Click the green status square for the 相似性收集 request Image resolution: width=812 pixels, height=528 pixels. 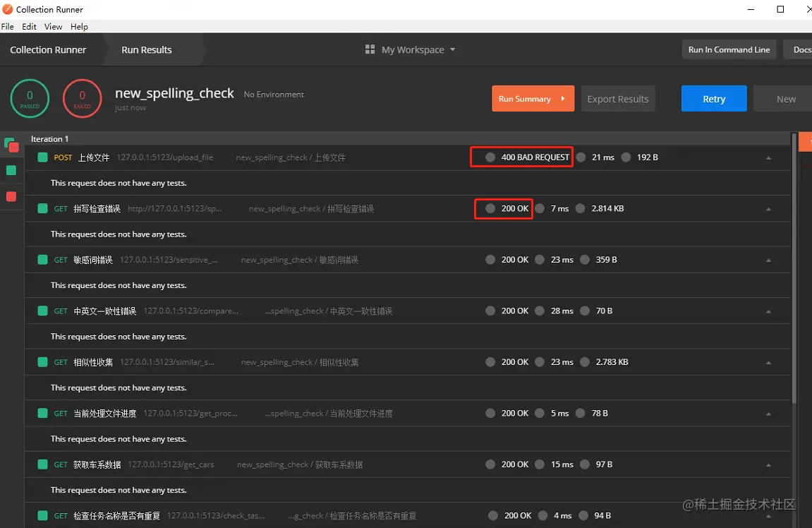tap(42, 361)
